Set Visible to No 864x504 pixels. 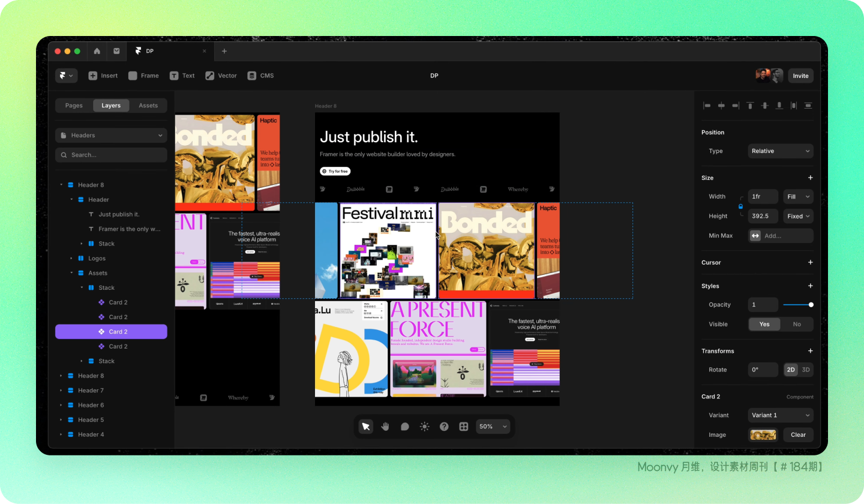click(797, 324)
